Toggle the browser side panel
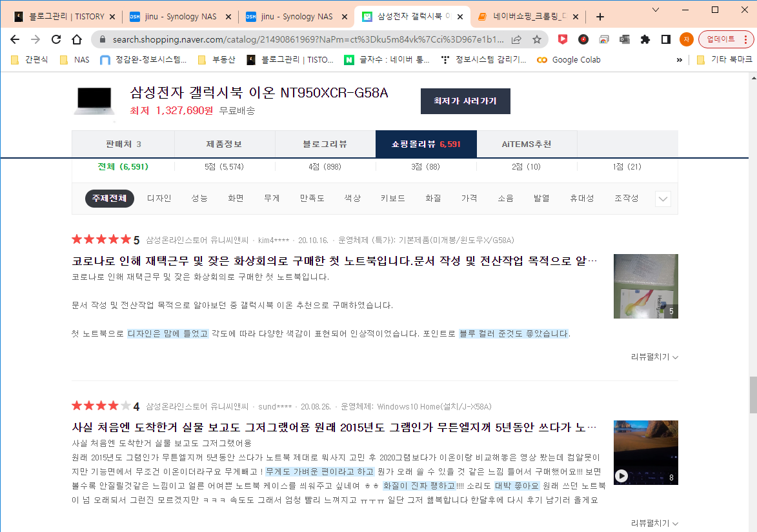Screen dimensions: 757x532 (666, 39)
